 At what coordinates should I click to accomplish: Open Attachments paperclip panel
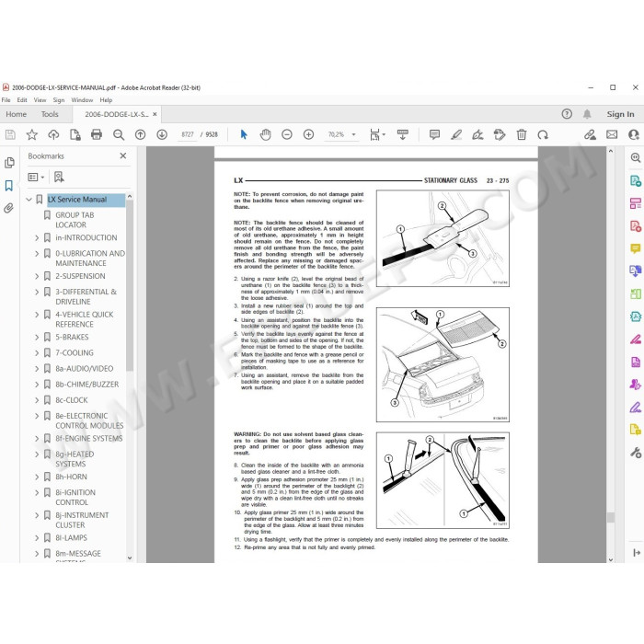(8, 208)
